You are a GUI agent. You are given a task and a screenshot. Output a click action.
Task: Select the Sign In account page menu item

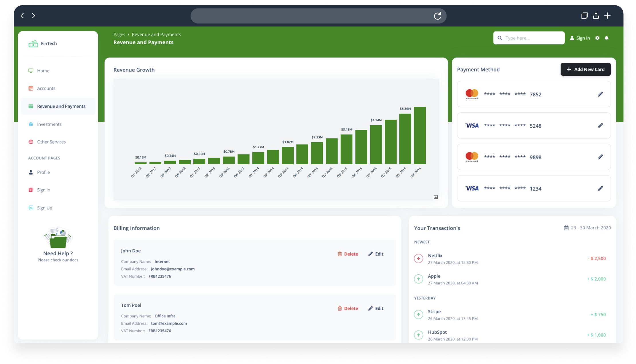coord(43,190)
